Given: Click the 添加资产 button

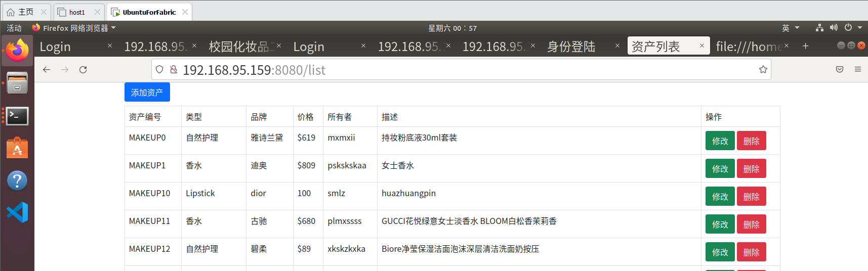Looking at the screenshot, I should (147, 92).
